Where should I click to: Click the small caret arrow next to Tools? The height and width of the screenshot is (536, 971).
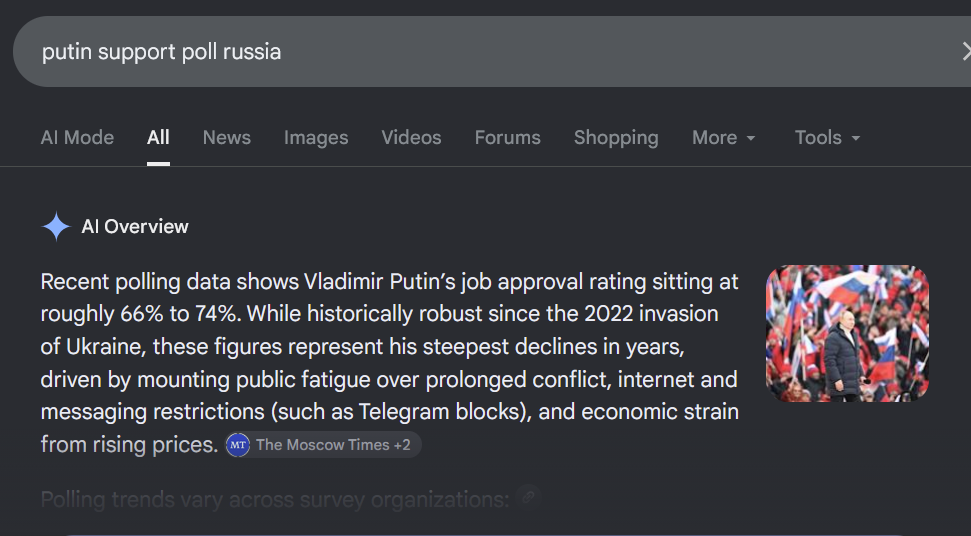coord(856,138)
